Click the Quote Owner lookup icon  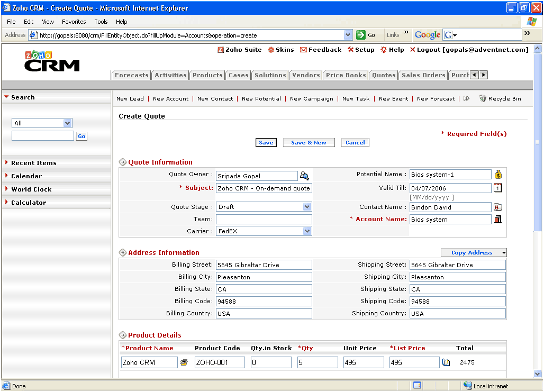tap(304, 176)
